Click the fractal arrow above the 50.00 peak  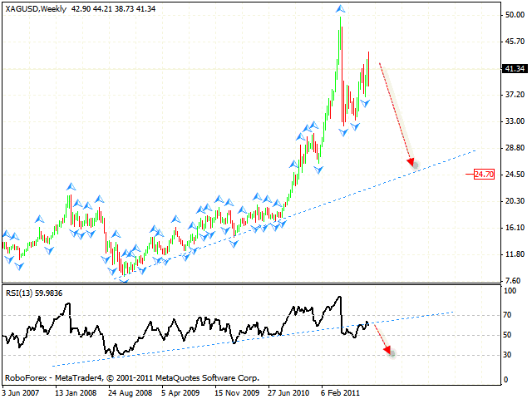pos(340,8)
